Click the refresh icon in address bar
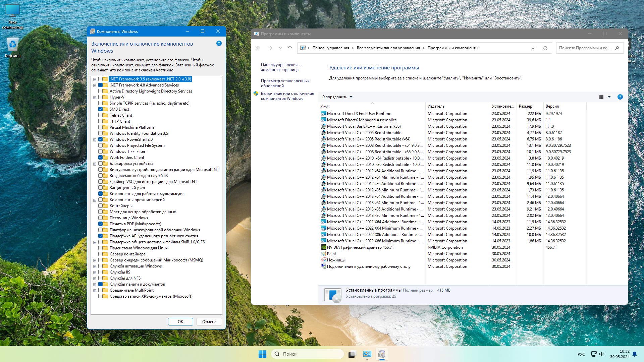 (x=545, y=48)
